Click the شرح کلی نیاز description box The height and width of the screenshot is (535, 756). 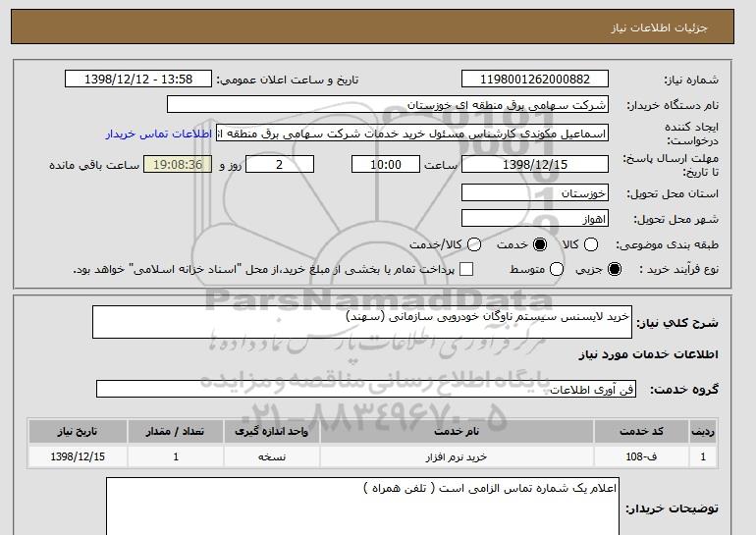(x=362, y=322)
